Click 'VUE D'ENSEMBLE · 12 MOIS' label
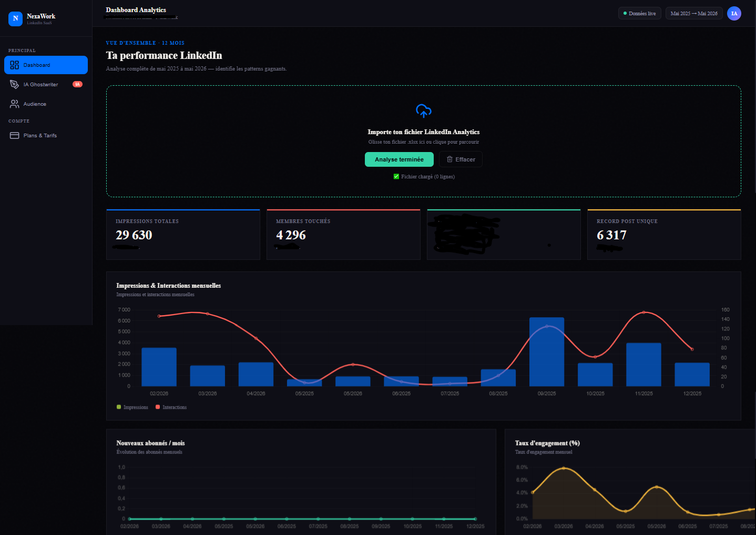Image resolution: width=756 pixels, height=535 pixels. click(x=145, y=43)
